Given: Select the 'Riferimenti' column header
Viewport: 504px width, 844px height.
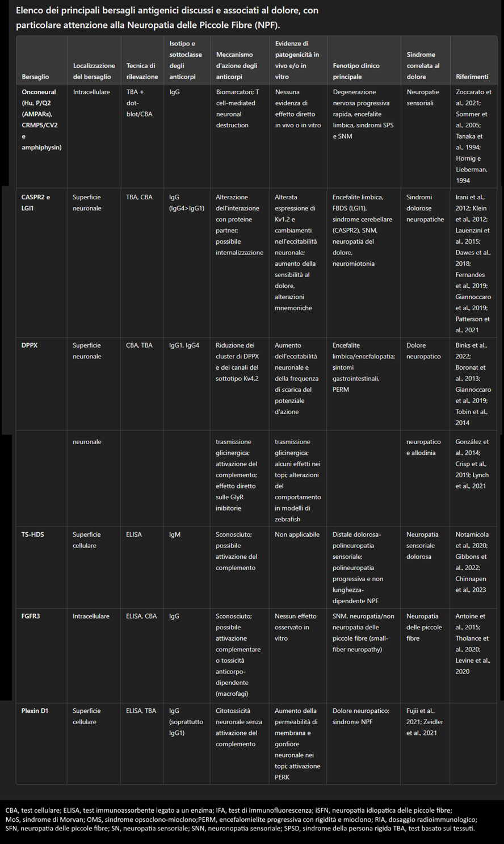Looking at the screenshot, I should click(x=472, y=77).
